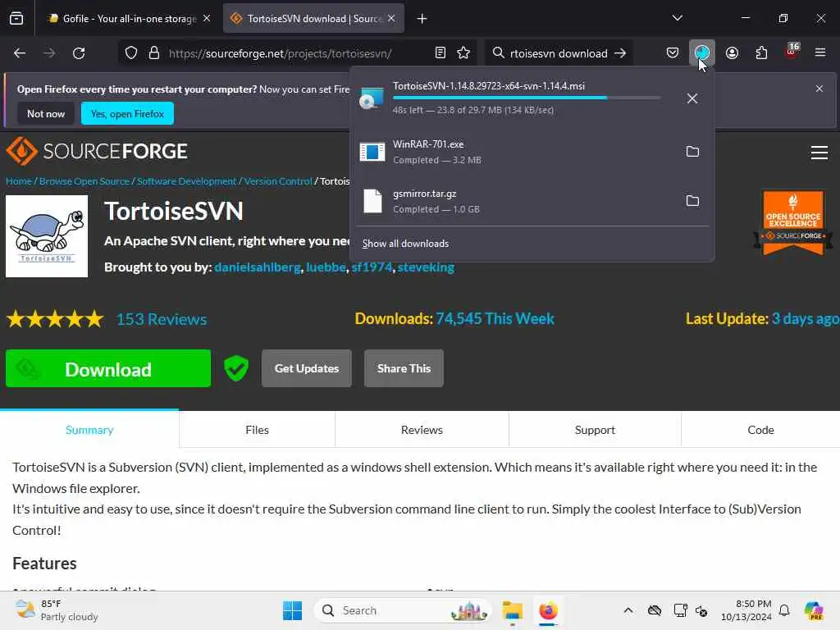Viewport: 840px width, 630px height.
Task: Open Version Control breadcrumb
Action: (x=278, y=181)
